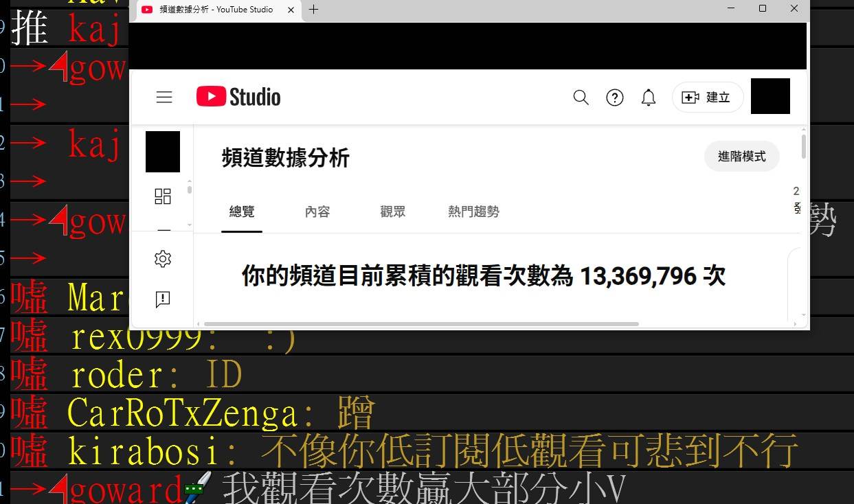854x504 pixels.
Task: Open a new browser tab with plus
Action: coord(314,10)
